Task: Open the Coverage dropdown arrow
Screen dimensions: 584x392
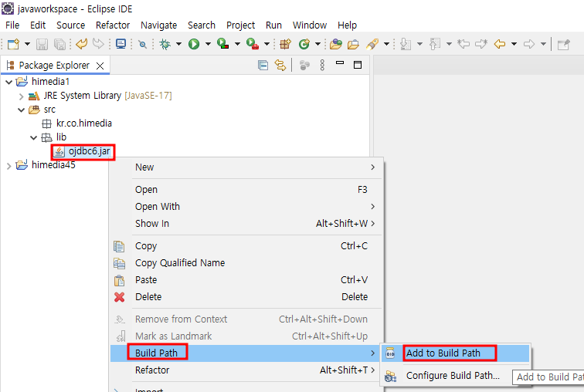Action: pyautogui.click(x=237, y=44)
